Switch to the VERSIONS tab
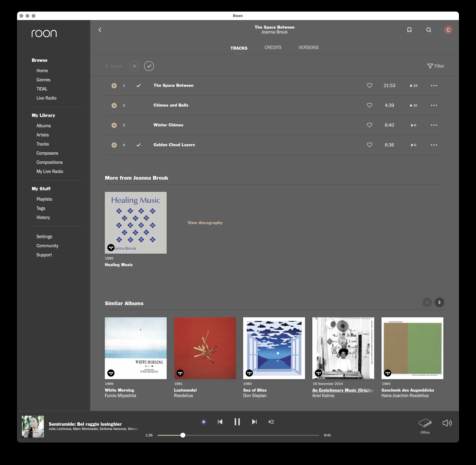Screen dimensions: 476x465 coord(309,48)
